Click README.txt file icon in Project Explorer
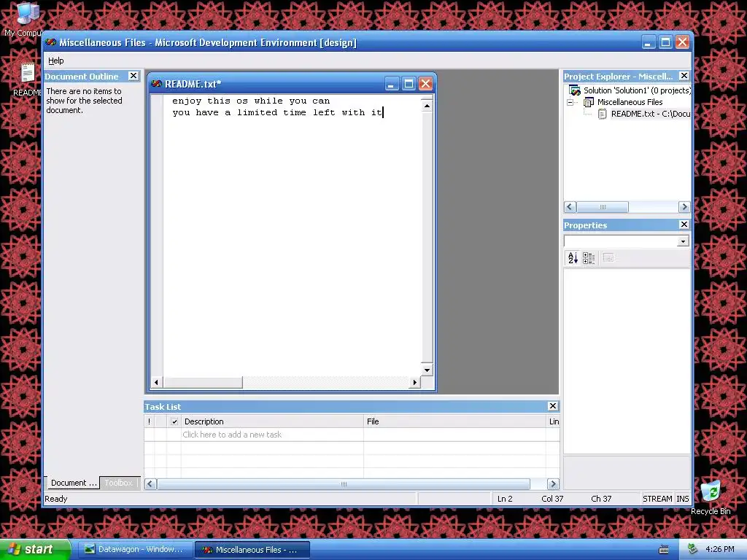747x560 pixels. (x=603, y=114)
